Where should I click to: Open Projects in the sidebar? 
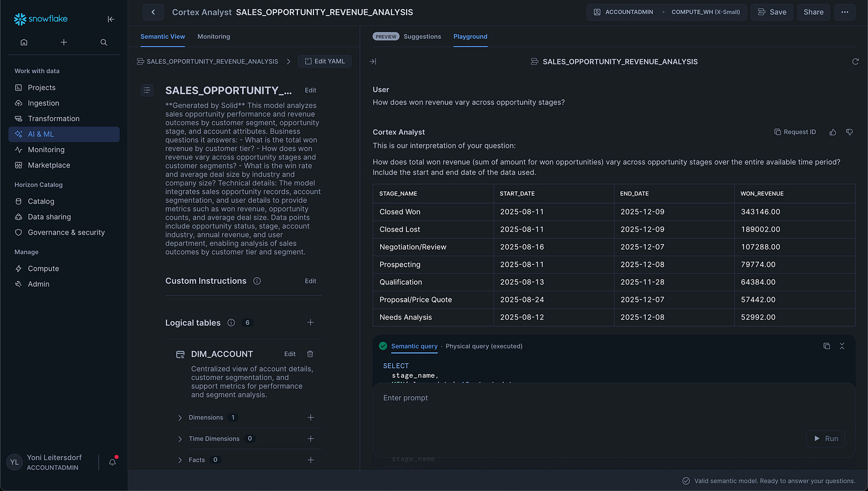point(64,88)
